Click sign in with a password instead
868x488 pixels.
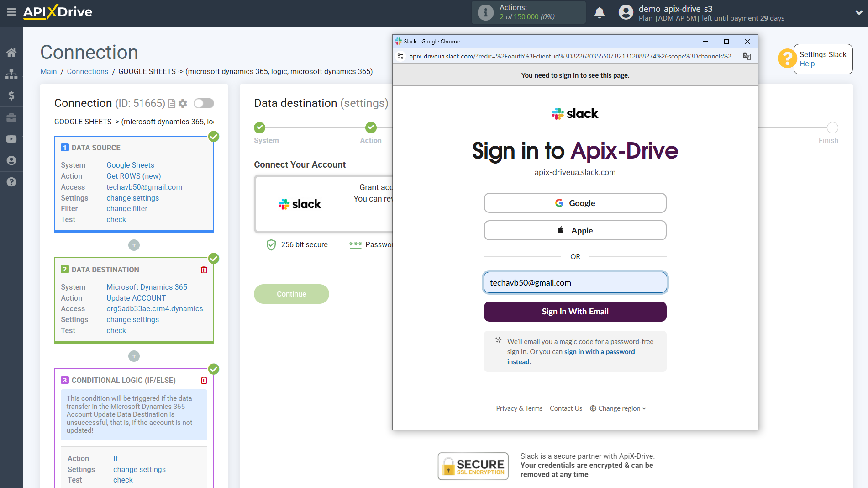tap(600, 352)
